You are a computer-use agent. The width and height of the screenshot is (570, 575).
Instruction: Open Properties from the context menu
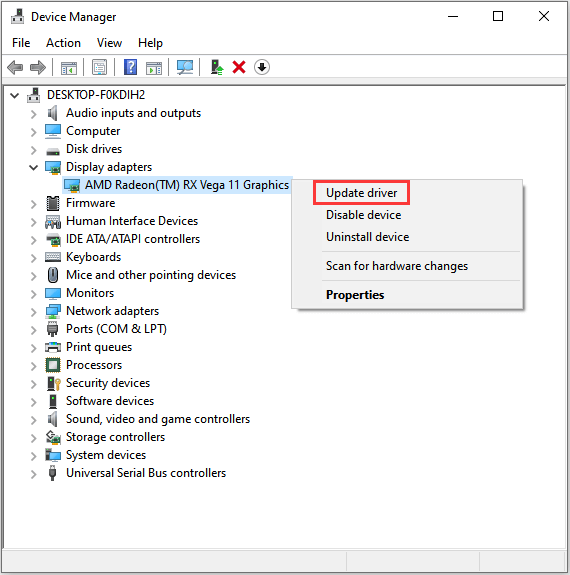tap(355, 295)
